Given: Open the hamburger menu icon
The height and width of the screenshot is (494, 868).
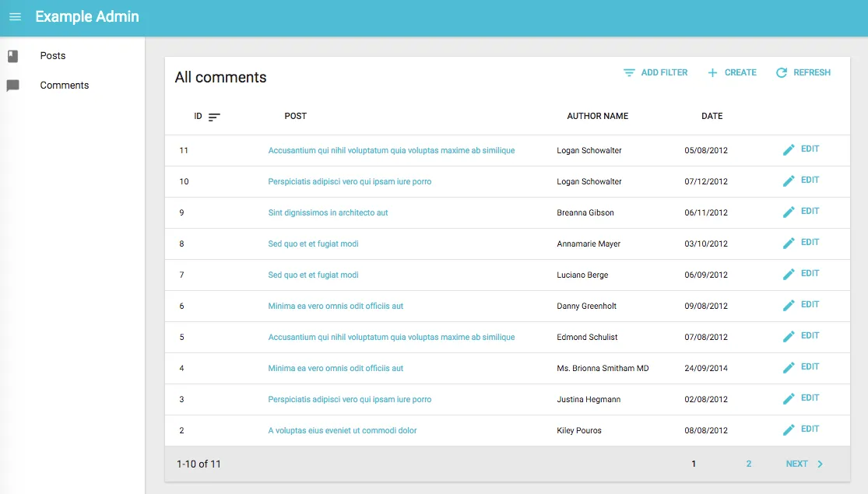Looking at the screenshot, I should click(15, 17).
